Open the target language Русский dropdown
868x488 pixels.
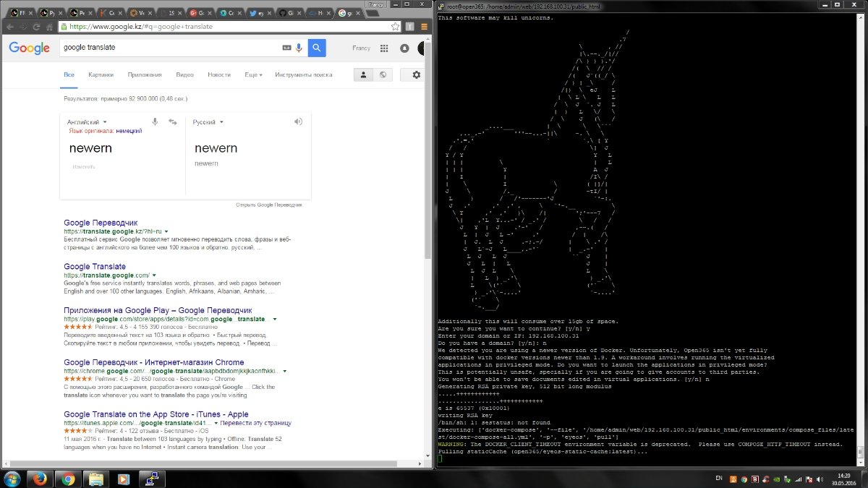(x=208, y=122)
